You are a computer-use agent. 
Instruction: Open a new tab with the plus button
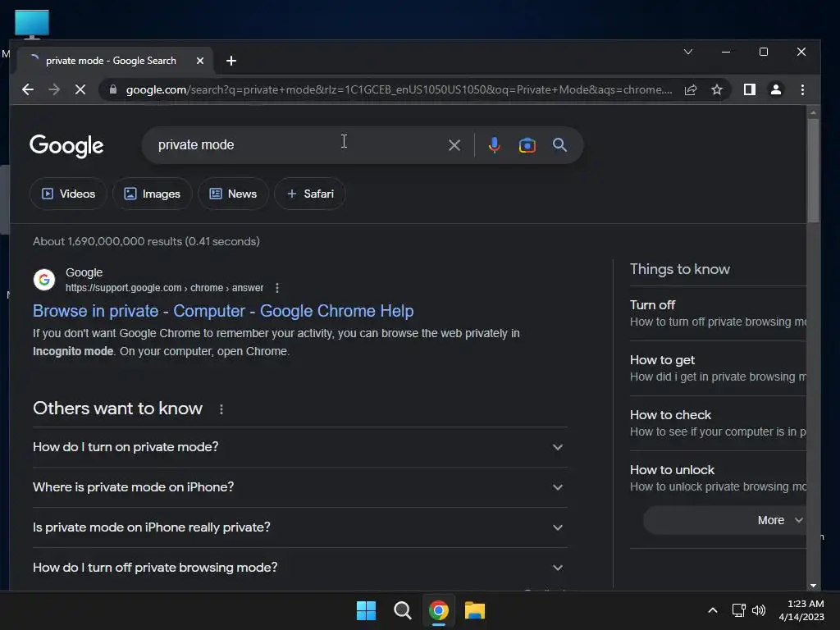231,61
